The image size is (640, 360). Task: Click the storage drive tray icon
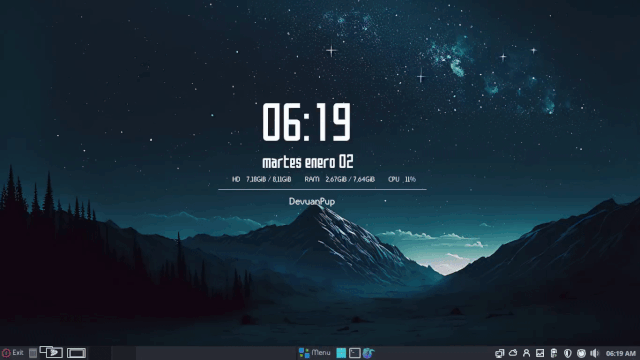(554, 353)
